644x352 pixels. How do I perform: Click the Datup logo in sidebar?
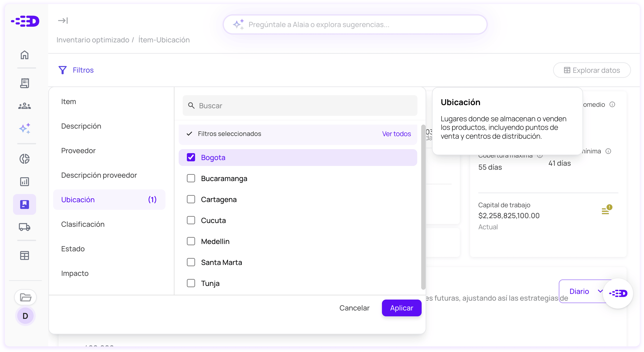pyautogui.click(x=25, y=21)
